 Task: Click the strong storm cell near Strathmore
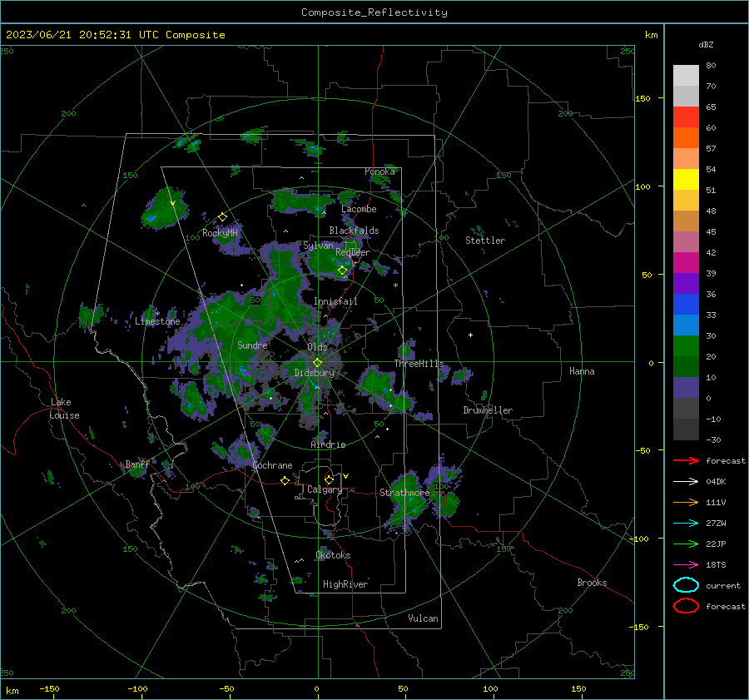click(407, 499)
